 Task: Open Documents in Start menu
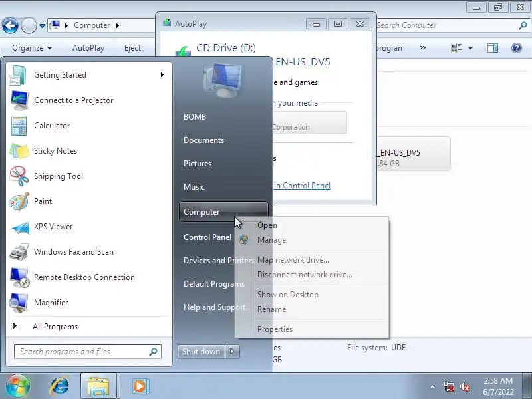[204, 140]
